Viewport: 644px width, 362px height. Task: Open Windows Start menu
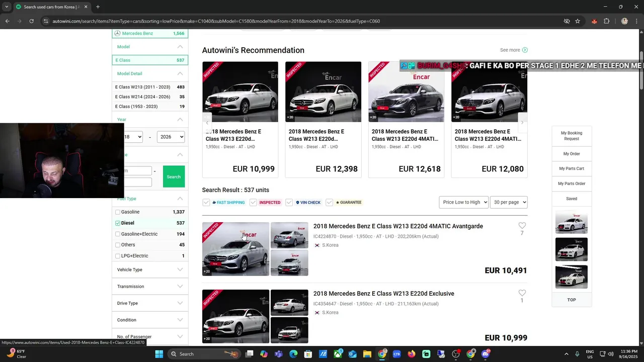(159, 354)
